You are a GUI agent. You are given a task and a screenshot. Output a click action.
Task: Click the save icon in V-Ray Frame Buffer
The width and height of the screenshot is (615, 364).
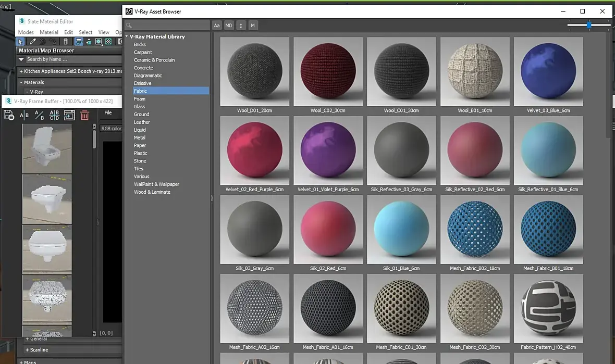(9, 115)
